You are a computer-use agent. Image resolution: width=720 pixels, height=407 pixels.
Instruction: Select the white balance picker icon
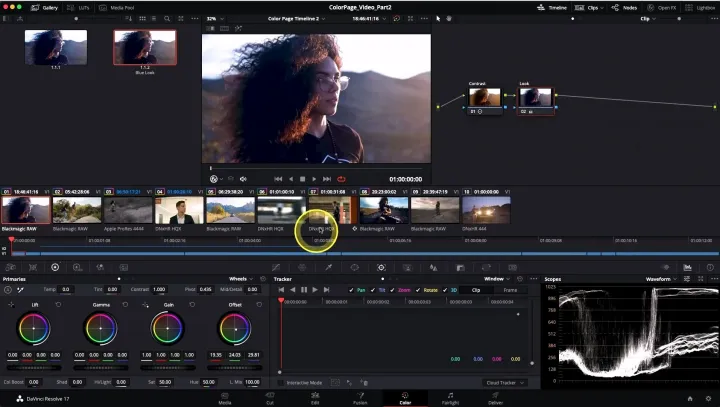click(20, 289)
